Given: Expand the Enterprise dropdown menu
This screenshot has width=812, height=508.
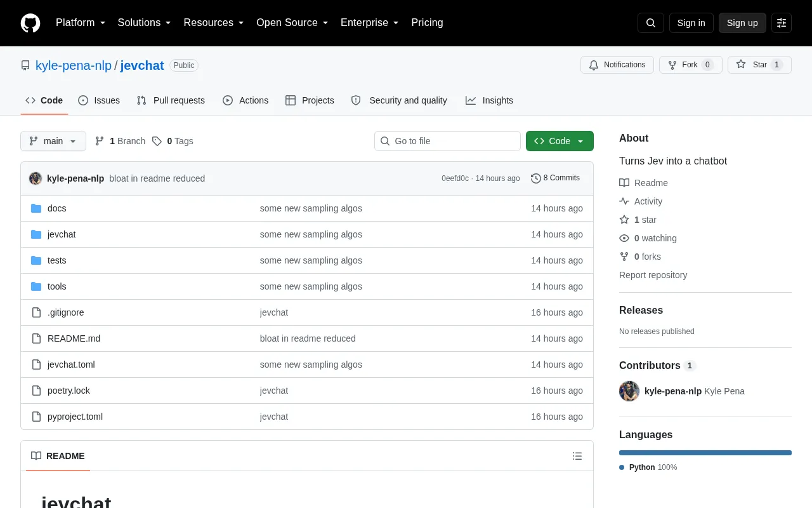Looking at the screenshot, I should pos(370,23).
